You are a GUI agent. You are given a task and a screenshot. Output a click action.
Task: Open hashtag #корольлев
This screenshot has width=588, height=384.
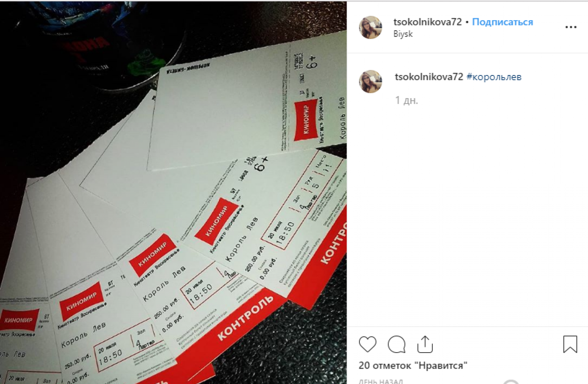click(494, 77)
